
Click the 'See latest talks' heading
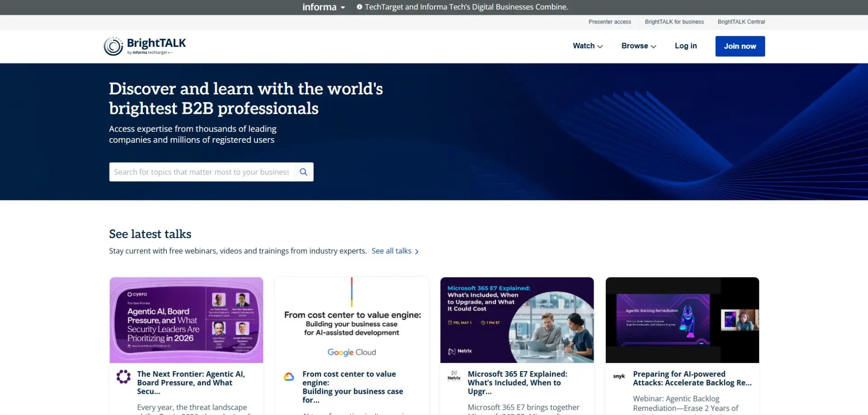[150, 234]
